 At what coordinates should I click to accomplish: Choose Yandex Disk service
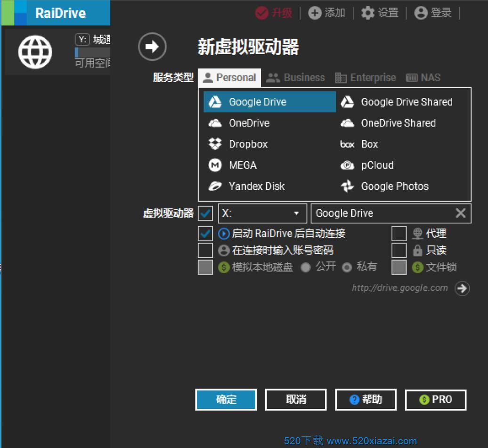(x=269, y=186)
